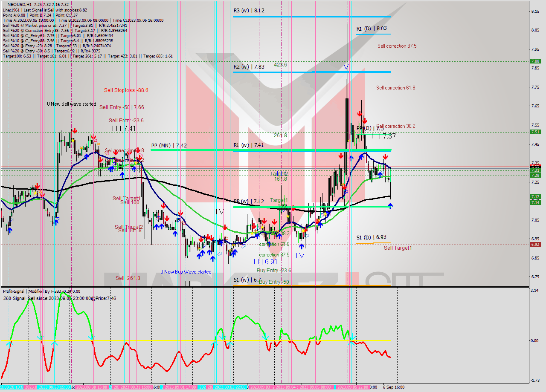Click the '423.6' Fibonacci level label
Viewport: 546px width, 392px height.
pyautogui.click(x=280, y=65)
